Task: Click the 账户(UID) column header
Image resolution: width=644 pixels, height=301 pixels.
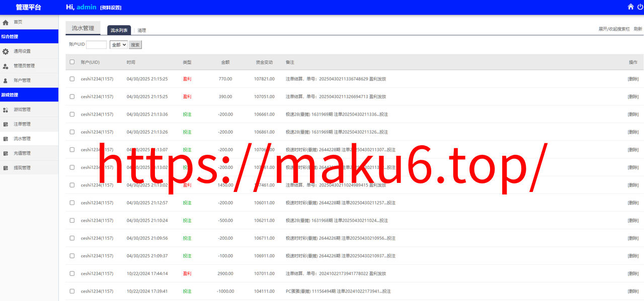Action: point(90,62)
